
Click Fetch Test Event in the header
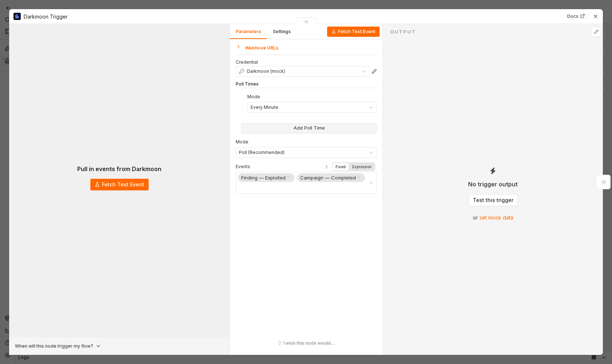353,32
